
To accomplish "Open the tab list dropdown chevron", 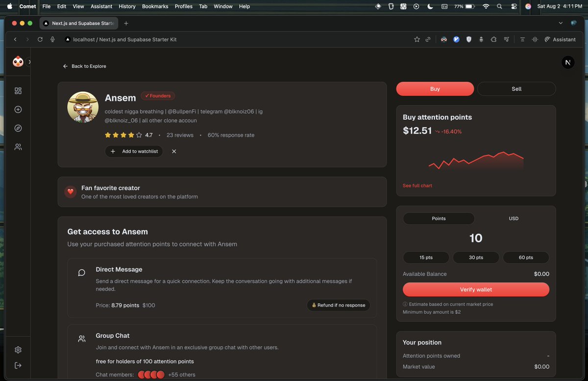I will [x=561, y=23].
